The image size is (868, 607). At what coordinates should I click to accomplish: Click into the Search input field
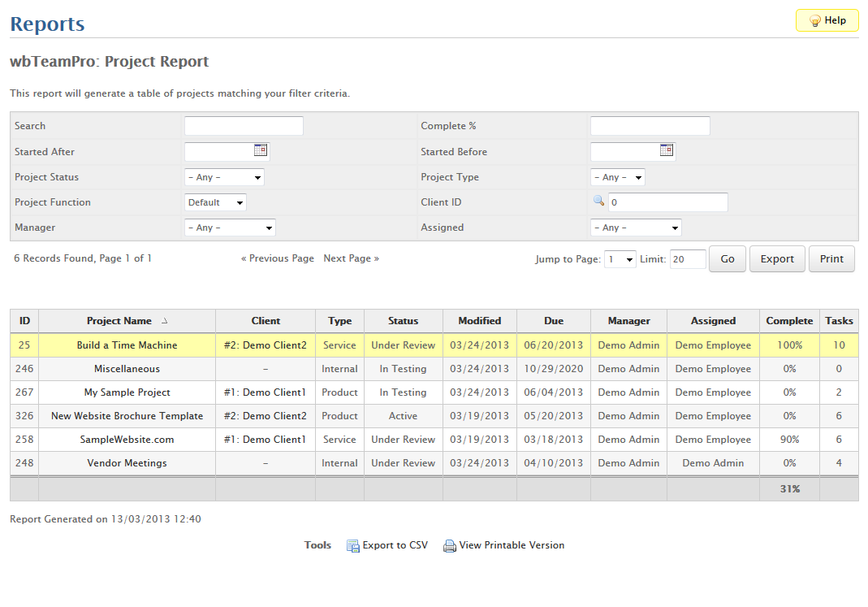(244, 126)
